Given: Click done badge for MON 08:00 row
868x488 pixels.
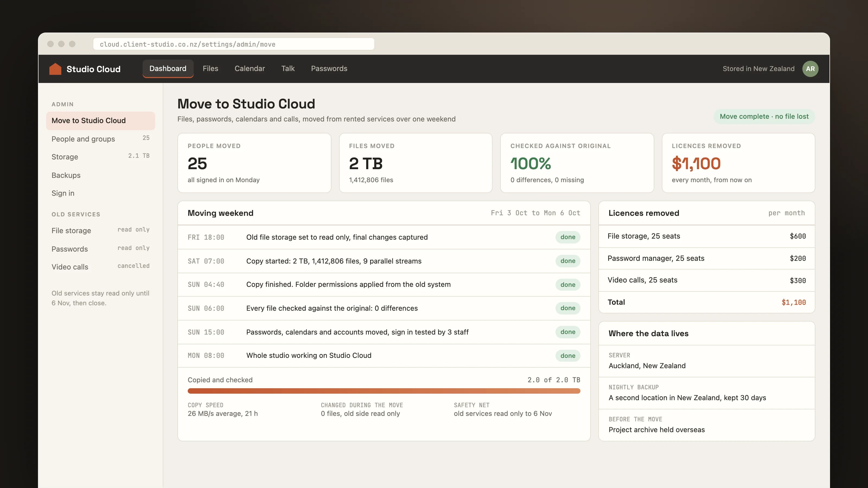Looking at the screenshot, I should (568, 356).
